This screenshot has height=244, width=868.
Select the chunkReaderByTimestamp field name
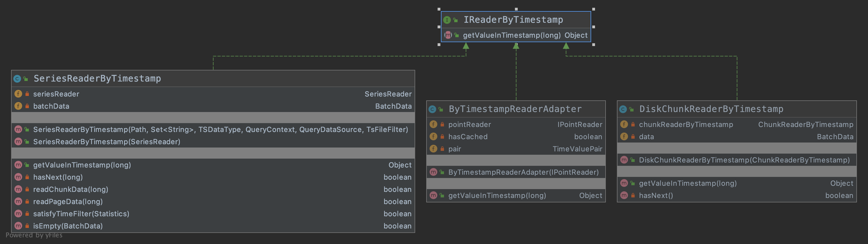[x=686, y=124]
